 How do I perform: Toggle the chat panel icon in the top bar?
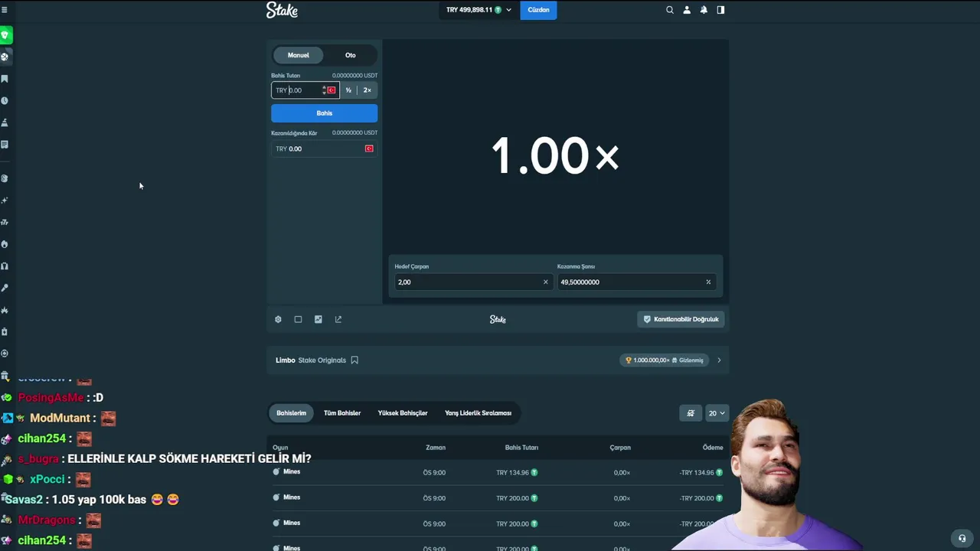(720, 10)
